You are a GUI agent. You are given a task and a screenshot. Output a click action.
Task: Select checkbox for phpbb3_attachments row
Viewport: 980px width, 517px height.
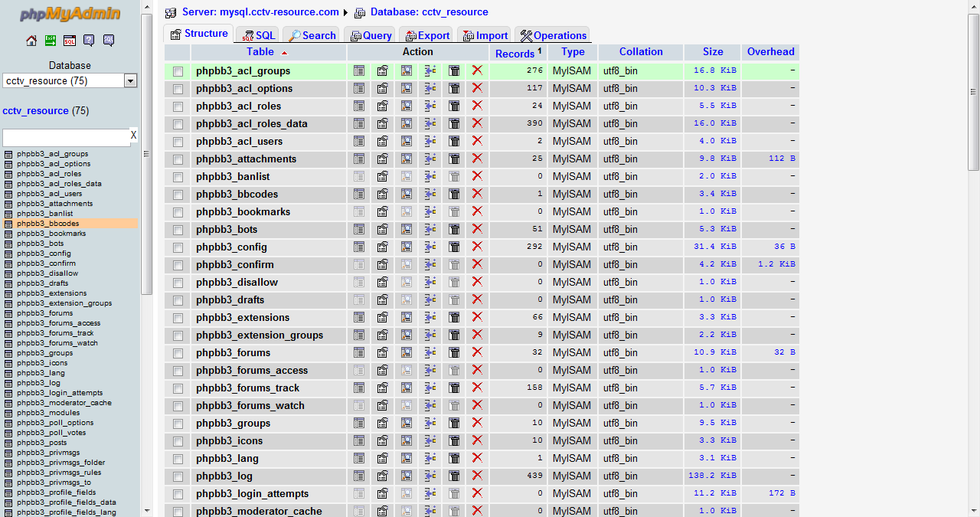[178, 159]
